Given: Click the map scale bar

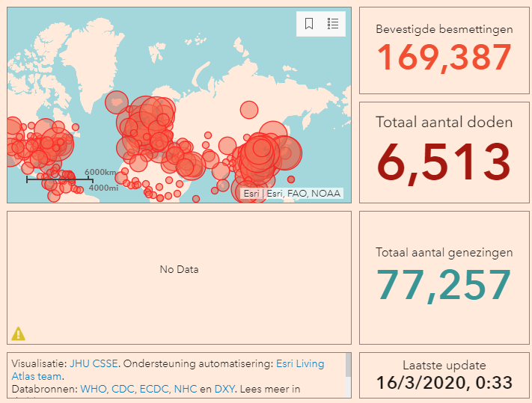Looking at the screenshot, I should coord(59,179).
